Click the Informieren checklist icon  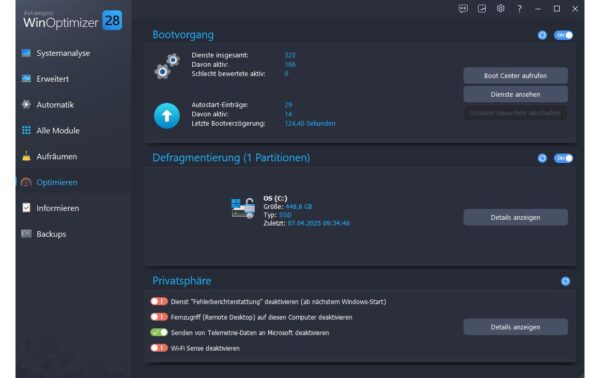tap(26, 208)
